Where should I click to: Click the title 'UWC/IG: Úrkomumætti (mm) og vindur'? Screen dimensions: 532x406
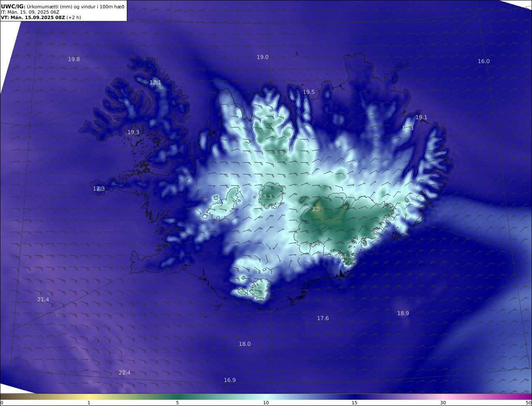[x=62, y=6]
